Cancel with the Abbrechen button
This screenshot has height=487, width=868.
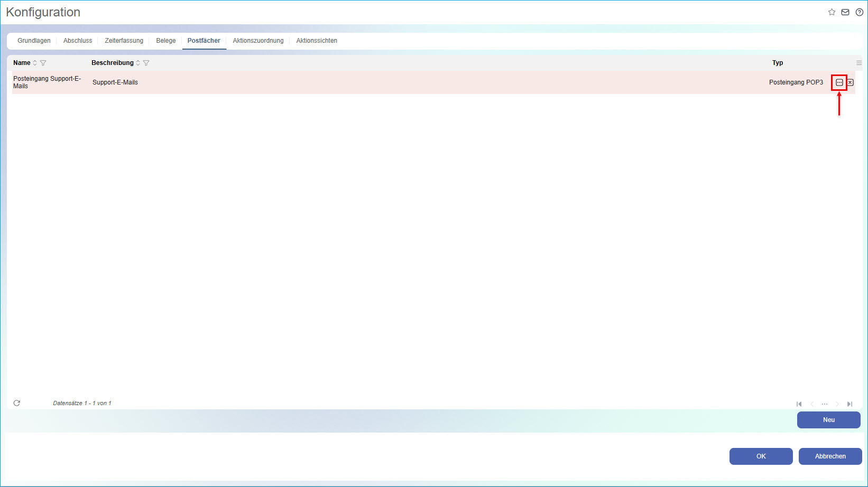(x=830, y=456)
